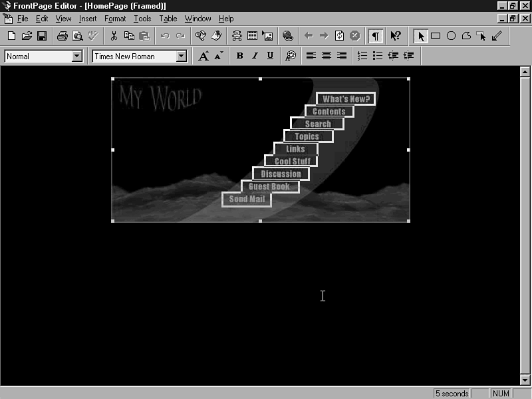Click the Create or Edit Hyperlink icon
This screenshot has width=532, height=399.
[x=287, y=36]
